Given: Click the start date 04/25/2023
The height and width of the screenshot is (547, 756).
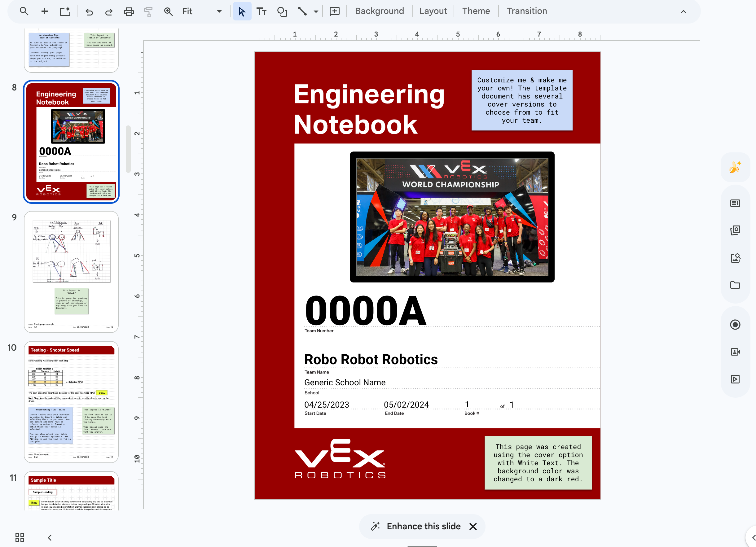Looking at the screenshot, I should [x=326, y=405].
